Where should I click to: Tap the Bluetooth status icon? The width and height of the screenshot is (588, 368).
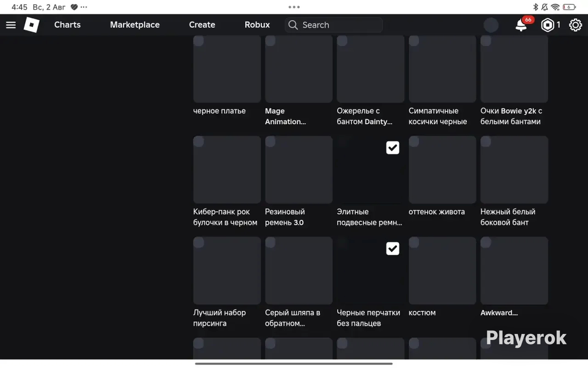pos(535,7)
